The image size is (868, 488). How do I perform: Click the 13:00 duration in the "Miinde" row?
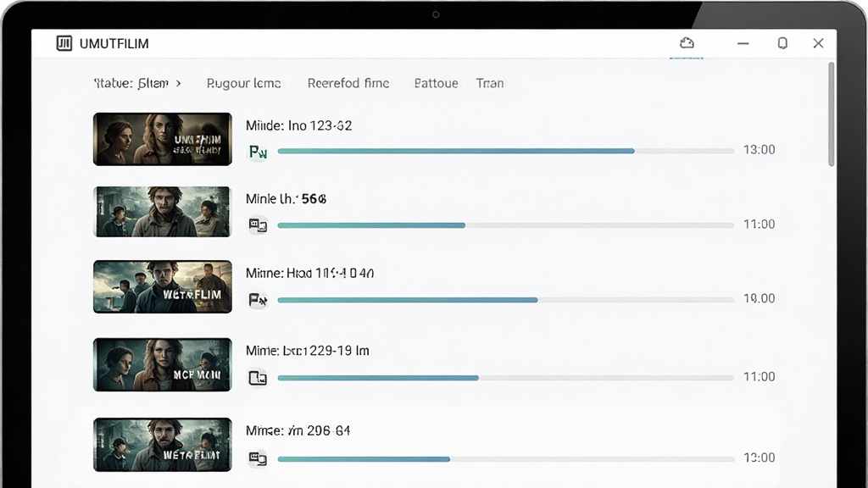(759, 150)
